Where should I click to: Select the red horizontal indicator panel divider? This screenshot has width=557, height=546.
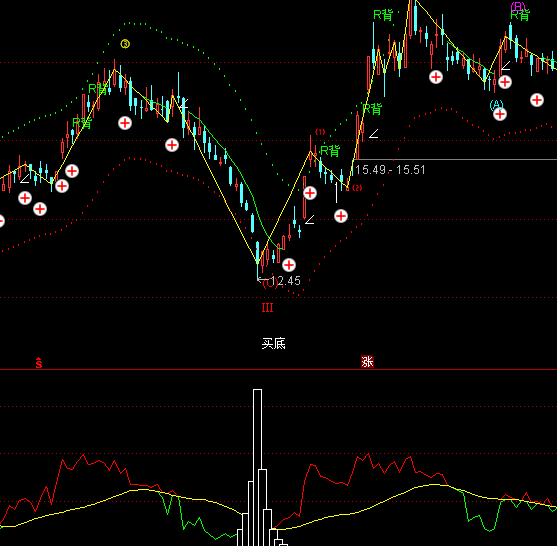pos(278,370)
